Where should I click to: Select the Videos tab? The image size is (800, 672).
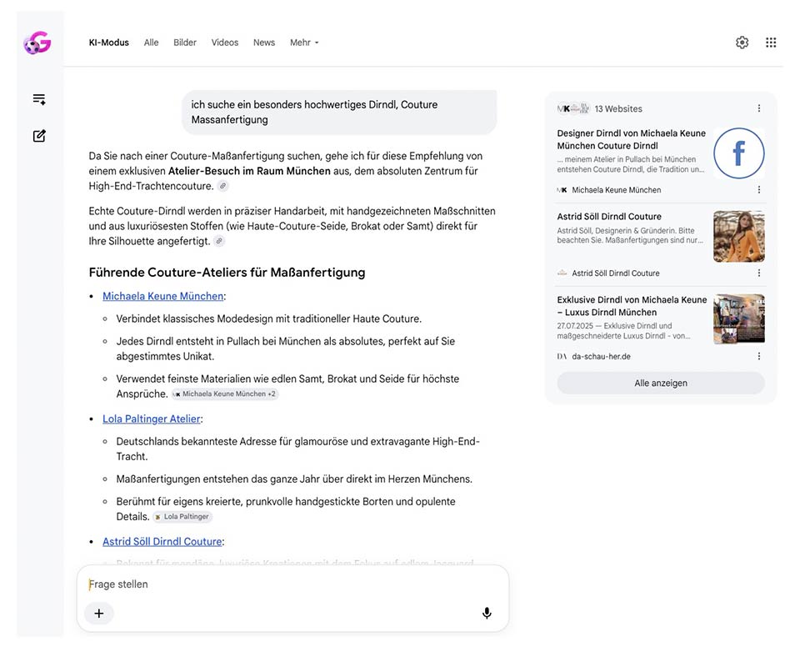[x=224, y=43]
